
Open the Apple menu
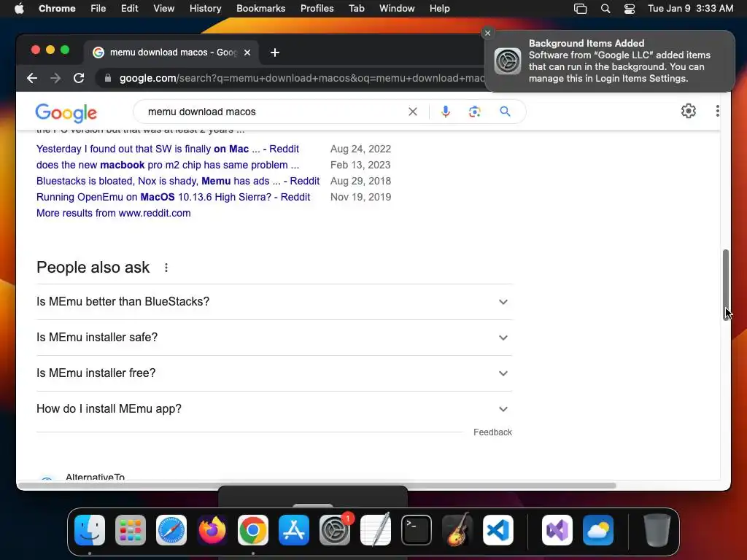pyautogui.click(x=19, y=9)
